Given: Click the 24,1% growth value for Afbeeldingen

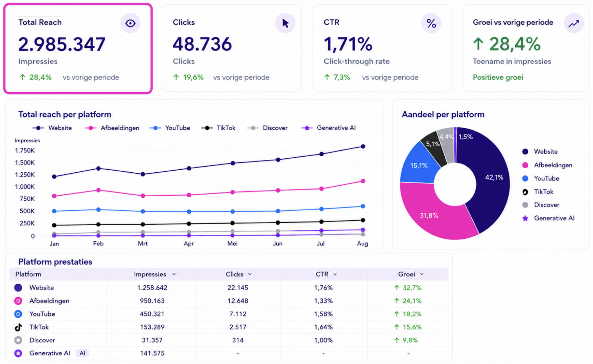Looking at the screenshot, I should pyautogui.click(x=412, y=301).
